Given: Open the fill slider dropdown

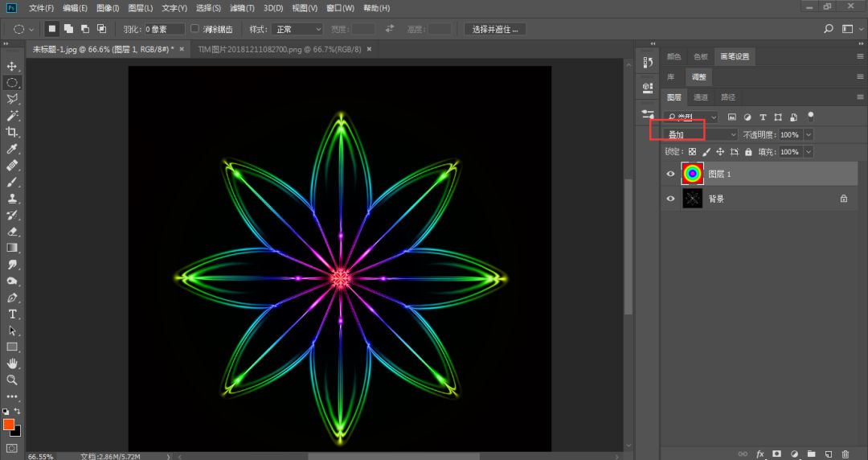Looking at the screenshot, I should [809, 152].
